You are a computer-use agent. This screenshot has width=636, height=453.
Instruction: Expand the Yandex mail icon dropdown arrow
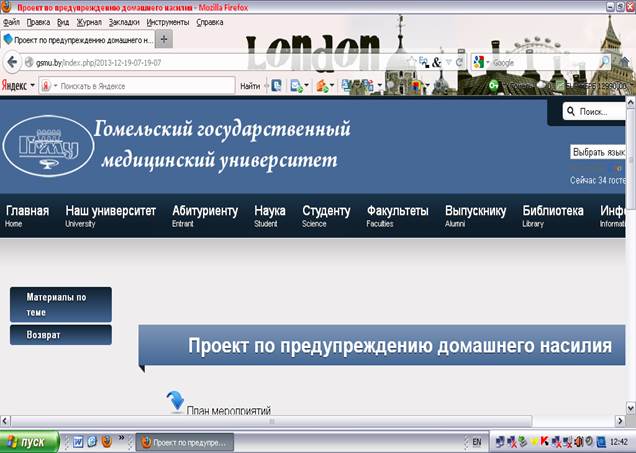[306, 86]
